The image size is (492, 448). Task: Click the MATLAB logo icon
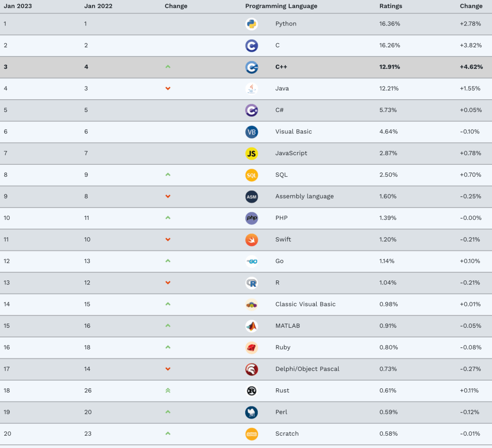(251, 326)
